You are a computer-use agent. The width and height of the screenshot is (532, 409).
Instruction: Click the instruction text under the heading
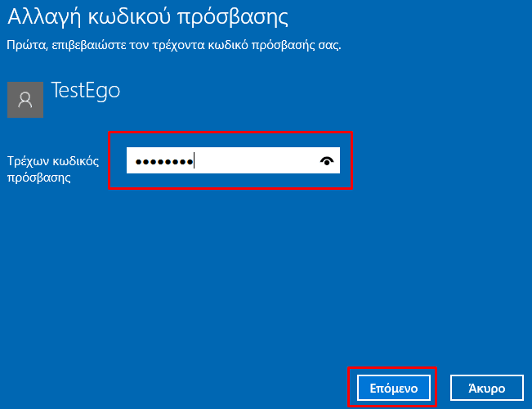coord(174,45)
